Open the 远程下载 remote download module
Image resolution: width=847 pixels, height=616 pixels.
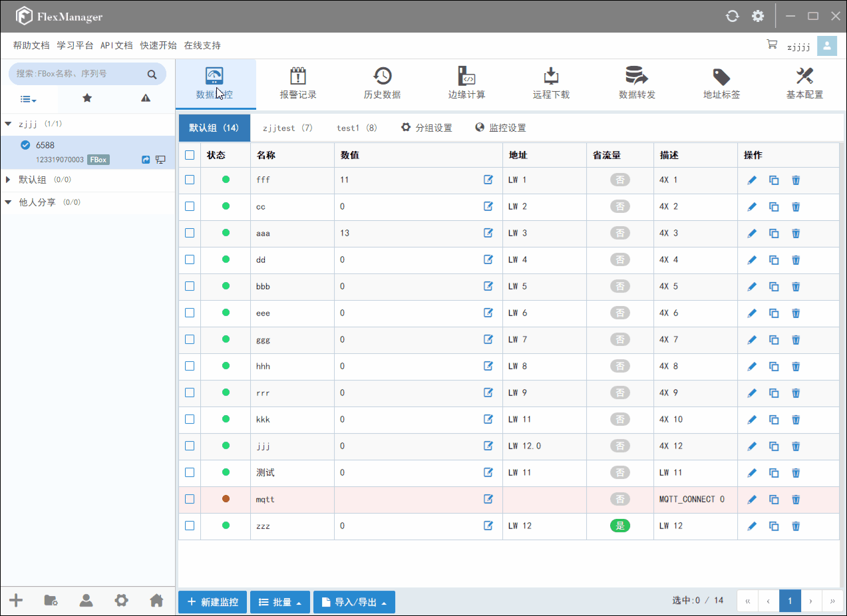(551, 84)
